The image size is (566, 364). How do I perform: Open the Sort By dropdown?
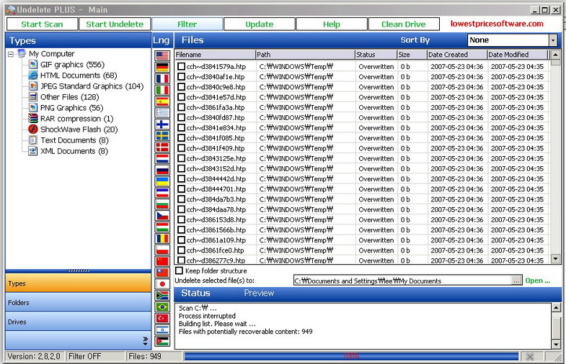click(553, 40)
